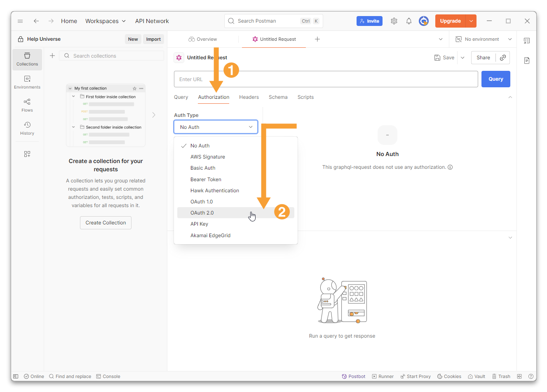Switch to the Scripts tab

pos(305,97)
